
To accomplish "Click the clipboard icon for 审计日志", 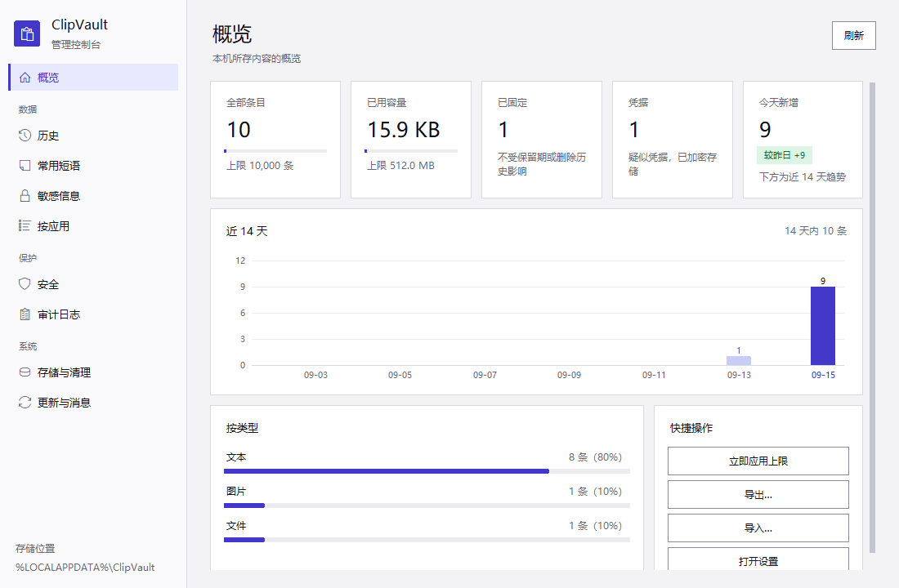I will [25, 314].
